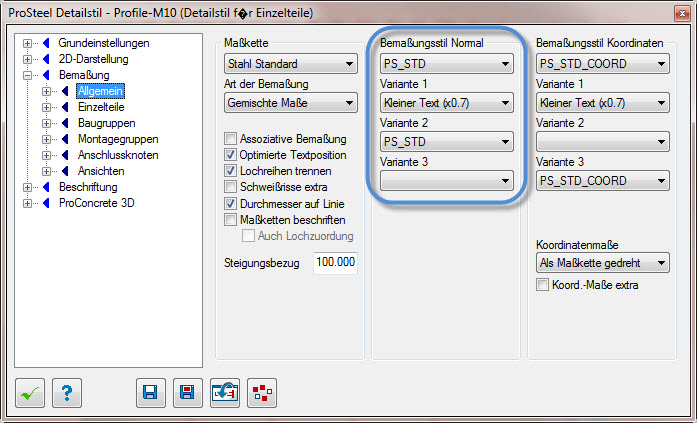Click the blue arrow icon beside 2D-Darstellung
The height and width of the screenshot is (423, 697).
tap(46, 59)
